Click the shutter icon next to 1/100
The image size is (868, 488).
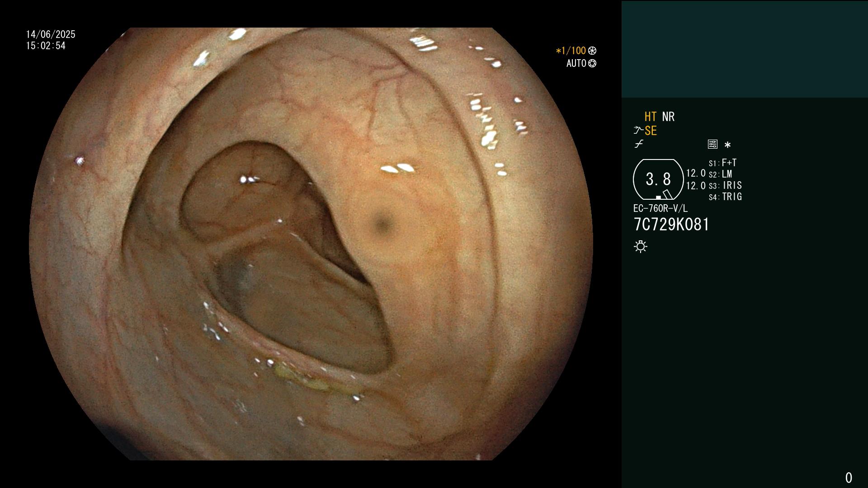tap(592, 51)
